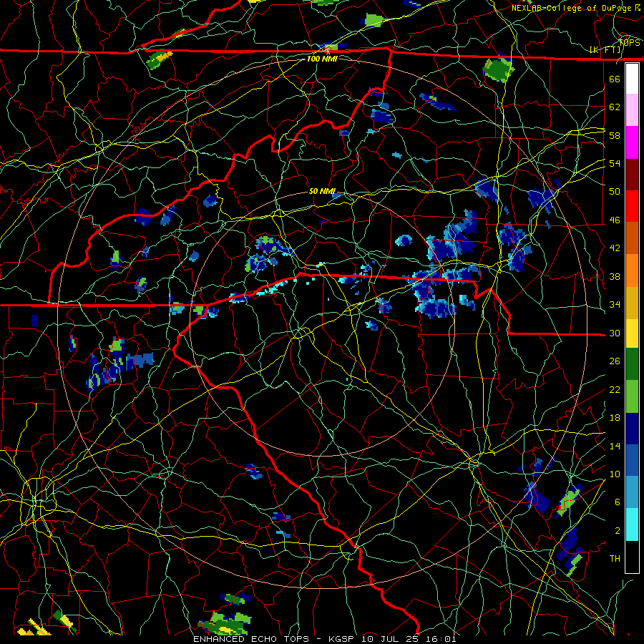Click the ENHANCED ECHO TOPS title caption
This screenshot has height=644, width=644.
[x=324, y=639]
